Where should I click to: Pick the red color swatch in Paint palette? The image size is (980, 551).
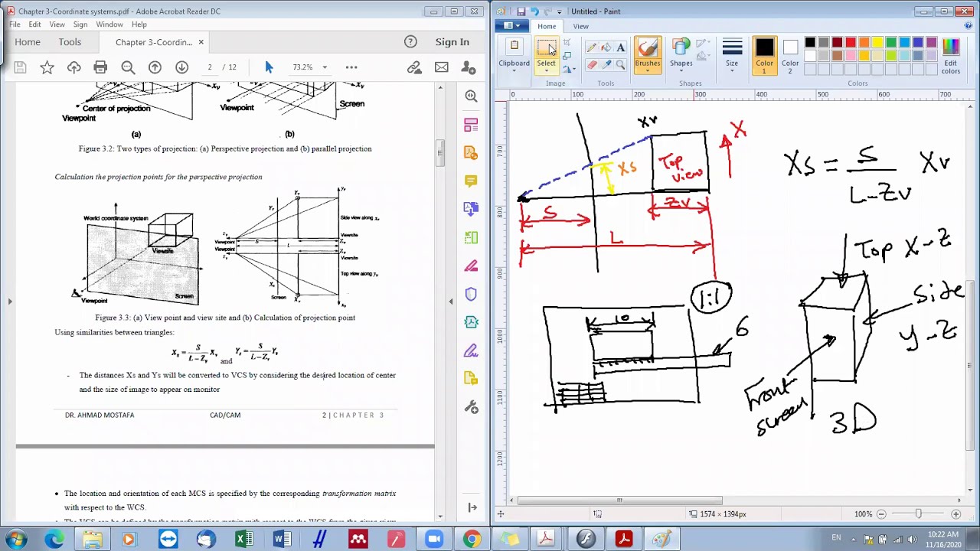(851, 43)
